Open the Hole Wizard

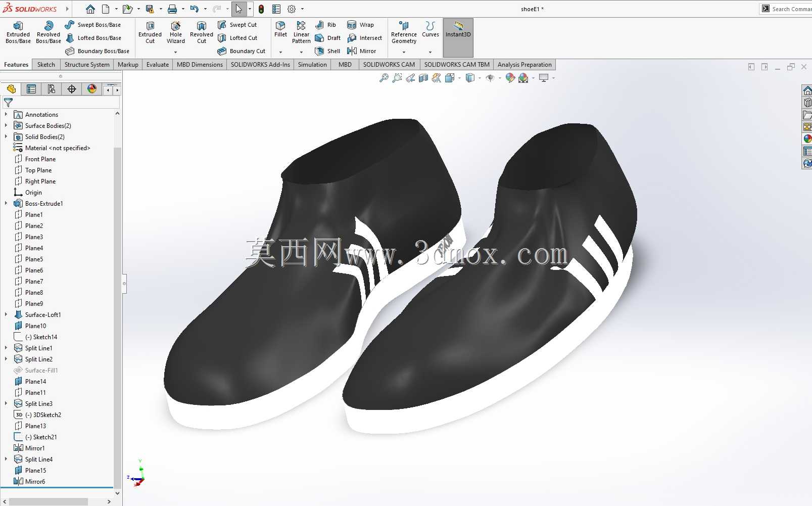pos(176,33)
